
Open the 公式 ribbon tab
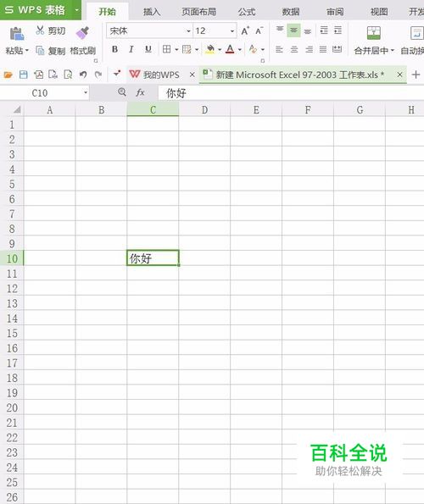click(x=247, y=12)
